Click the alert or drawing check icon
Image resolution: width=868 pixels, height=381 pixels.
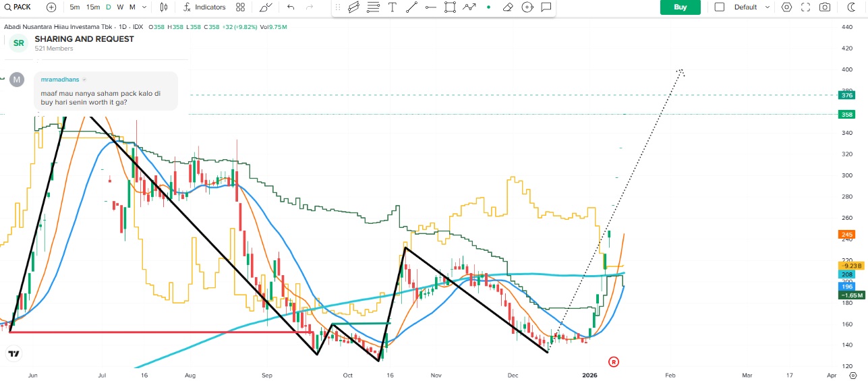coord(266,7)
